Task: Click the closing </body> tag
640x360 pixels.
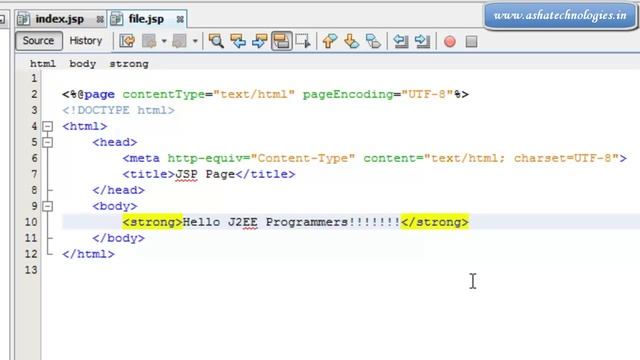Action: (118, 238)
